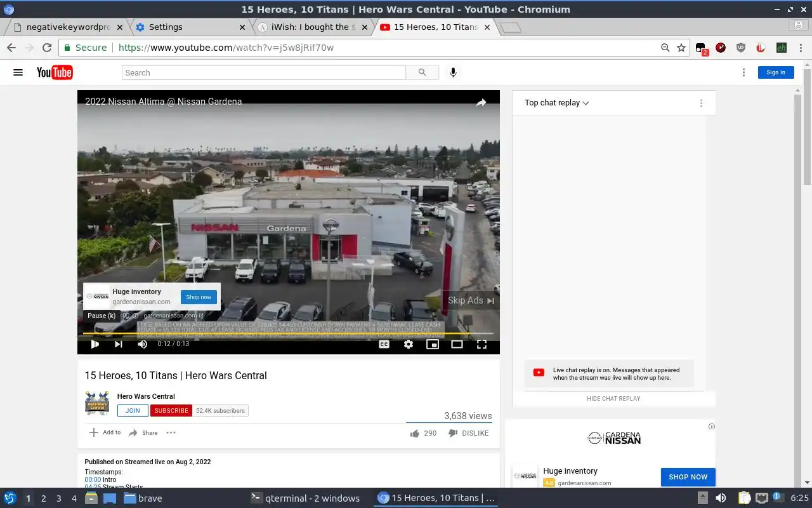Viewport: 812px width, 508px height.
Task: Click Sign in button
Action: (776, 72)
